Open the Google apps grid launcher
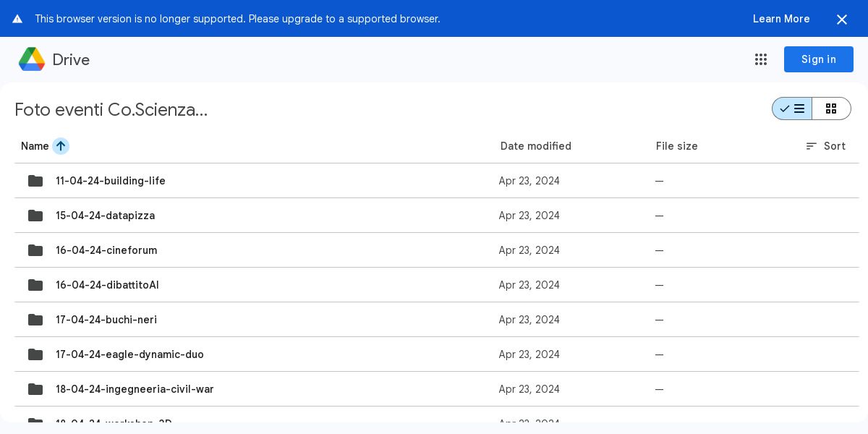This screenshot has width=868, height=434. point(761,59)
